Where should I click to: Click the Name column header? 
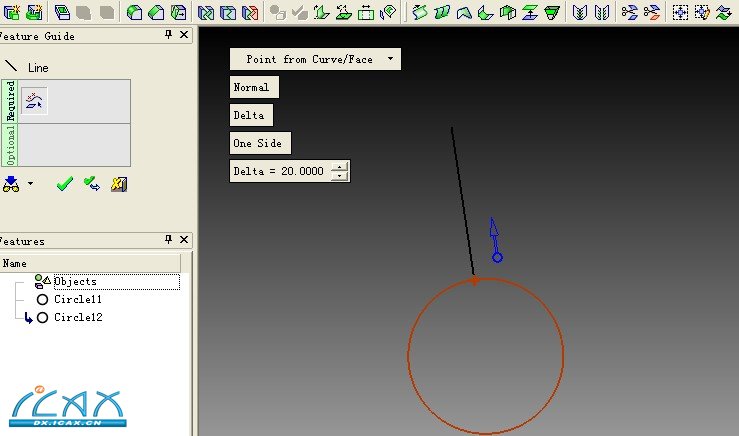click(x=90, y=263)
